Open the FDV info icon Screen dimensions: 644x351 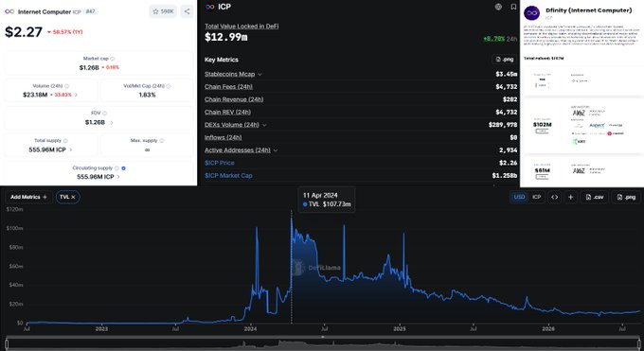tap(105, 114)
